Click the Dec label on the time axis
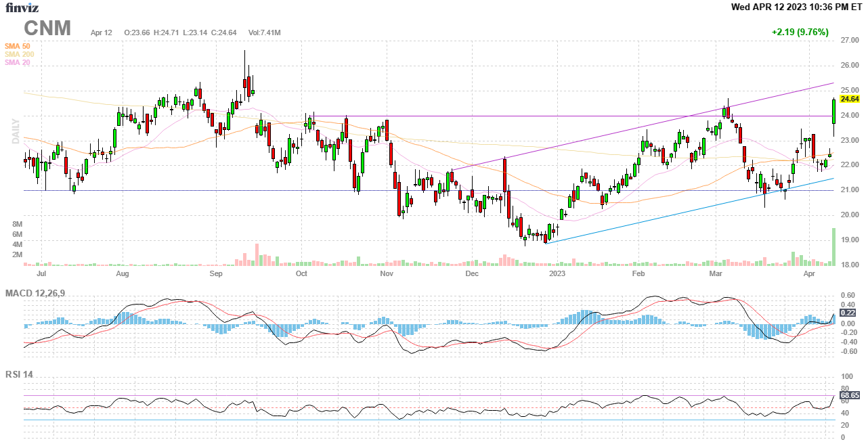 [x=472, y=273]
